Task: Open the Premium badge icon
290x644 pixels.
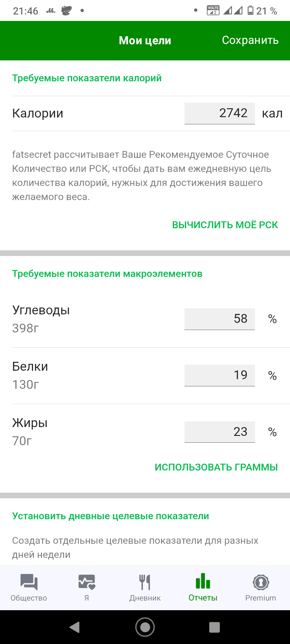Action: coord(261,582)
